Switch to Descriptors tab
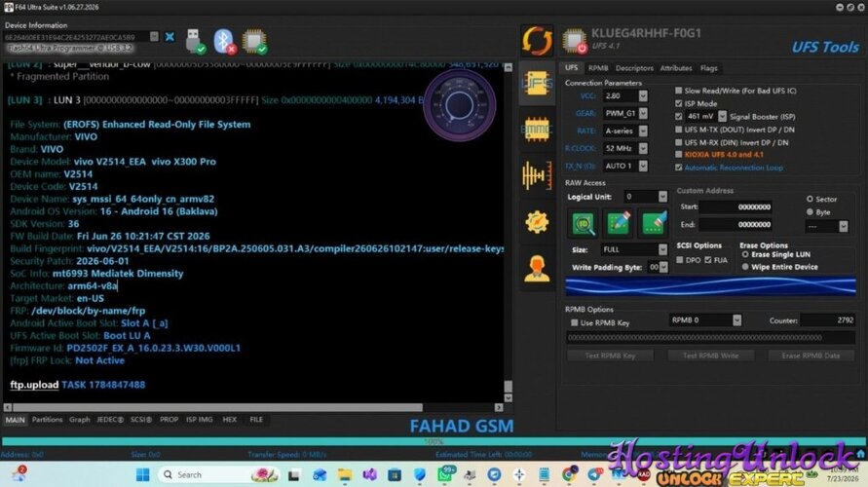The width and height of the screenshot is (868, 487). 634,68
